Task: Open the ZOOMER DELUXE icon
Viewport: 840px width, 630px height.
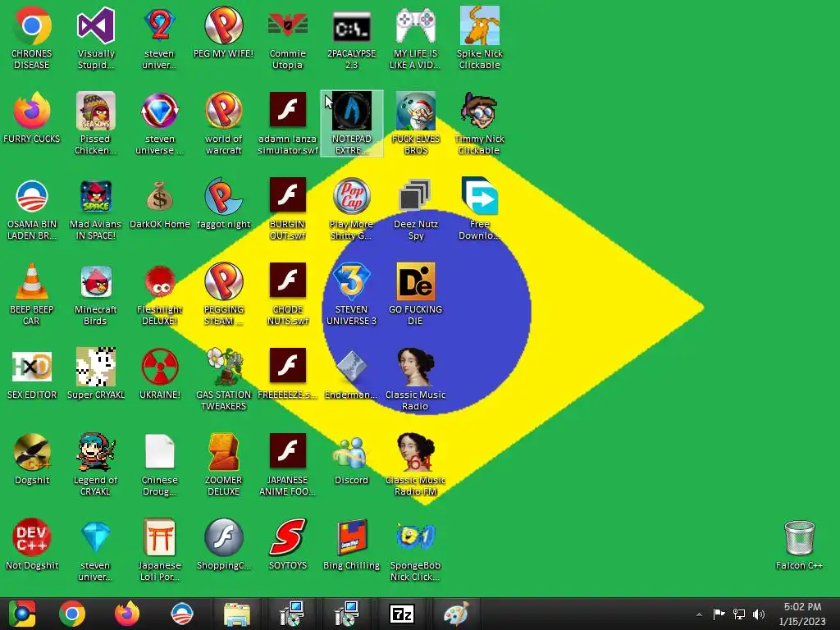Action: (x=223, y=464)
